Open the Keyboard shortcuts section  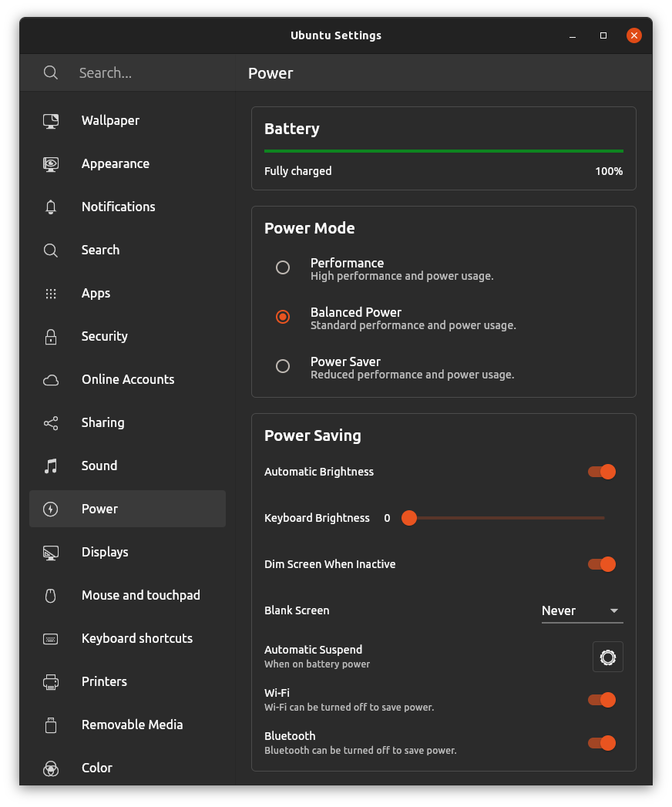128,639
